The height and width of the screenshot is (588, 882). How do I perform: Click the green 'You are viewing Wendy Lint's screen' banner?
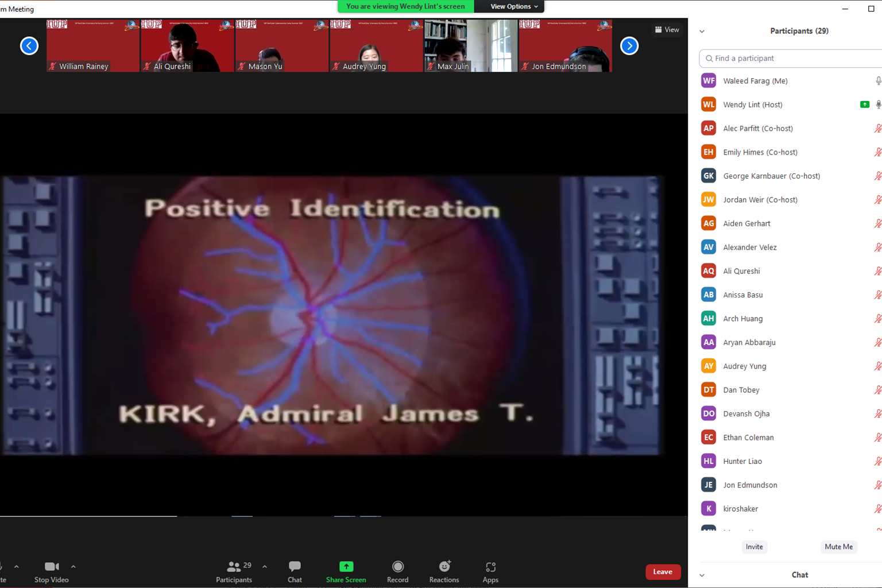point(406,6)
